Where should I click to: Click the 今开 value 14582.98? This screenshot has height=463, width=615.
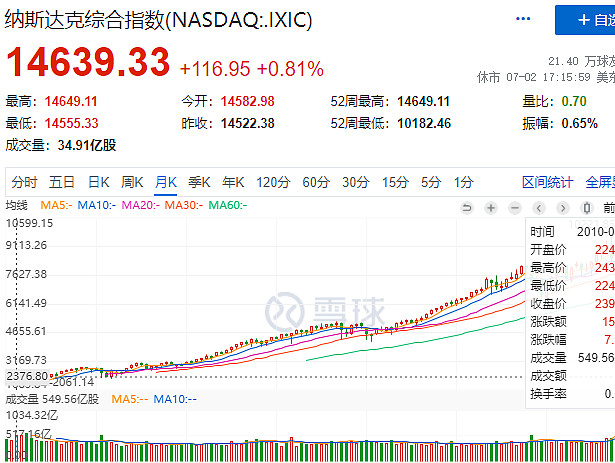247,102
